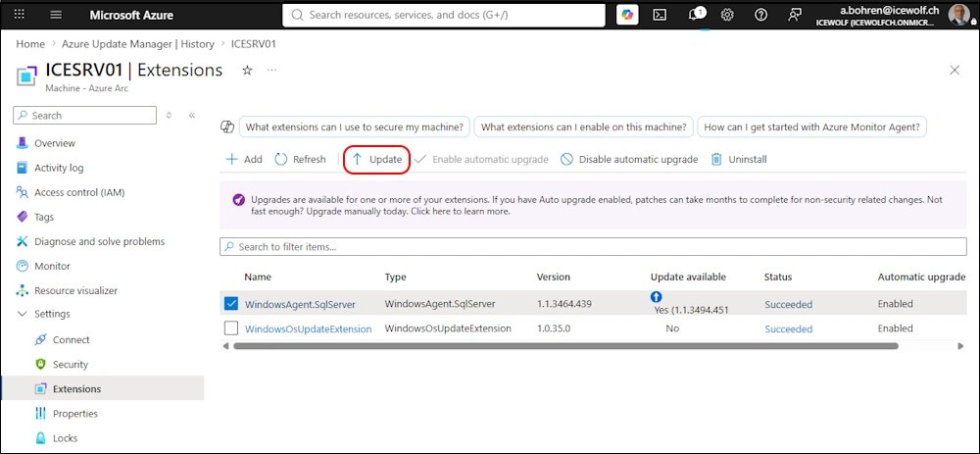Click the Search to filter items field
Viewport: 980px width, 454px height.
pos(593,246)
